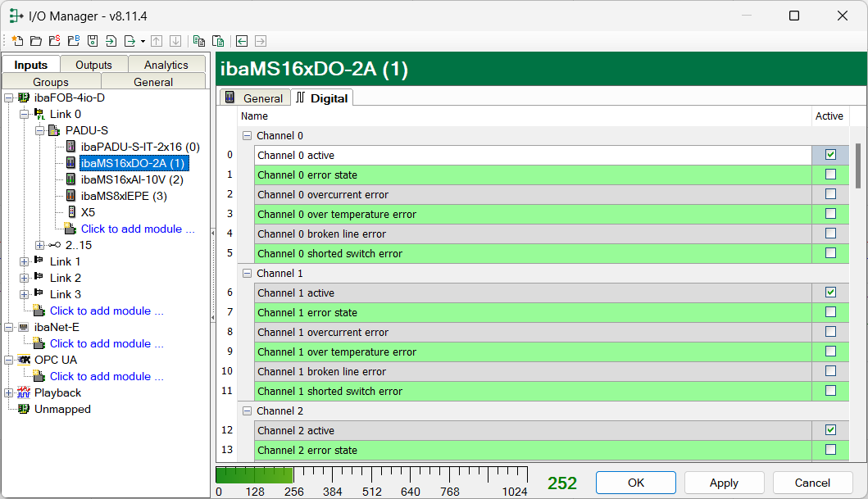This screenshot has height=499, width=868.
Task: Click the ibaFOB-4io-D board icon
Action: (x=24, y=98)
